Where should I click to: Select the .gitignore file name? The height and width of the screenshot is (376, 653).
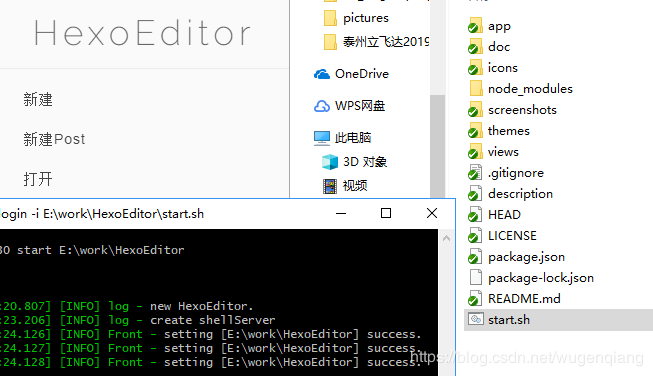pyautogui.click(x=516, y=173)
